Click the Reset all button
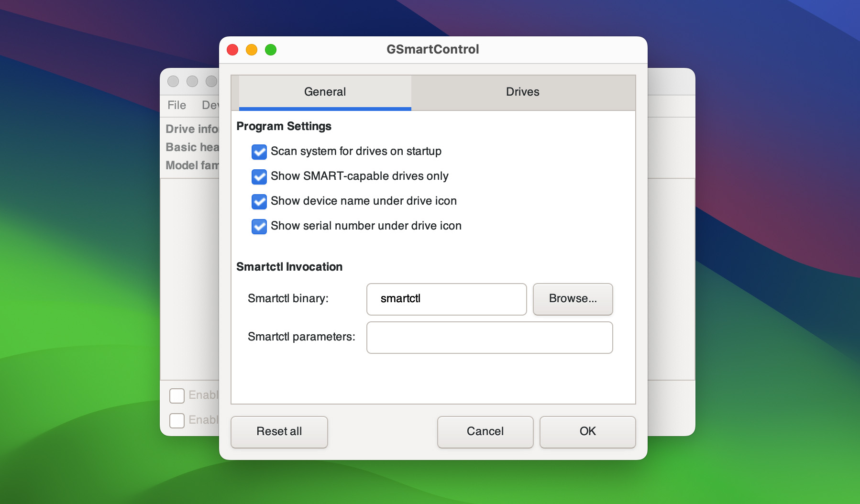The width and height of the screenshot is (860, 504). [279, 432]
